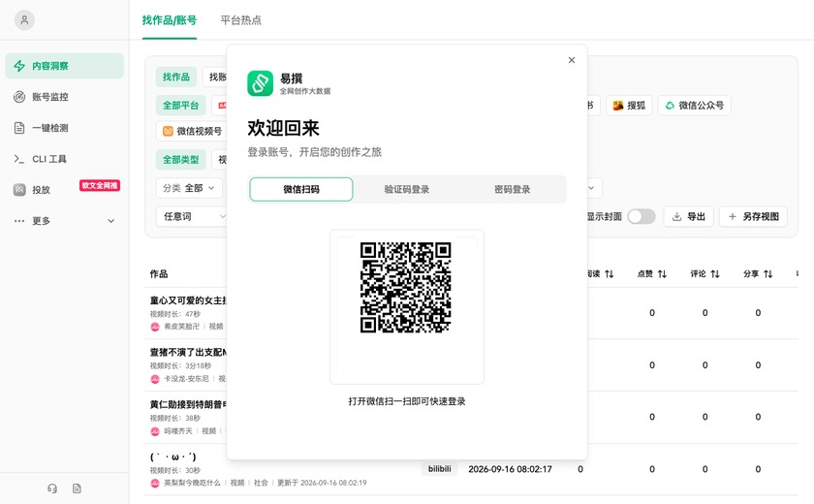Click the timestamp 2026-09-16 08:02:17
Image resolution: width=814 pixels, height=504 pixels.
[x=510, y=469]
